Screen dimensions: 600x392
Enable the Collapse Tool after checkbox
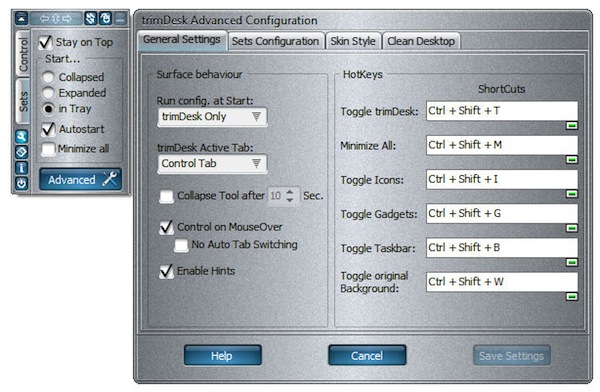click(166, 196)
